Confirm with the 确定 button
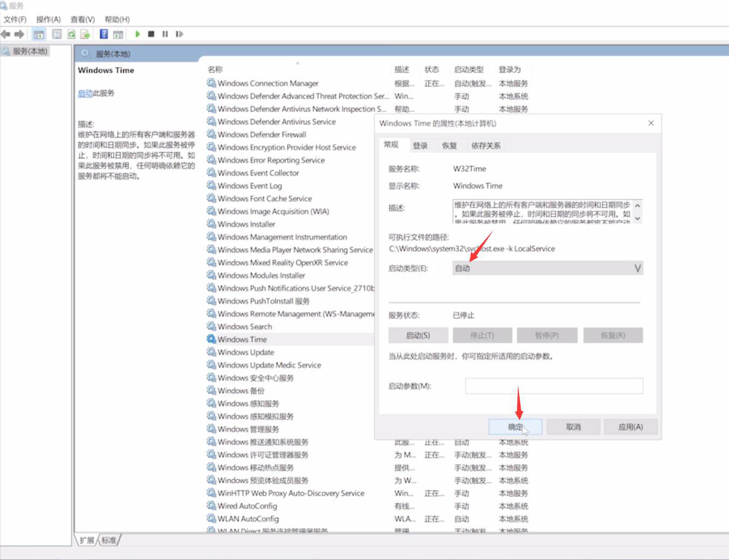Image resolution: width=729 pixels, height=560 pixels. pyautogui.click(x=515, y=427)
